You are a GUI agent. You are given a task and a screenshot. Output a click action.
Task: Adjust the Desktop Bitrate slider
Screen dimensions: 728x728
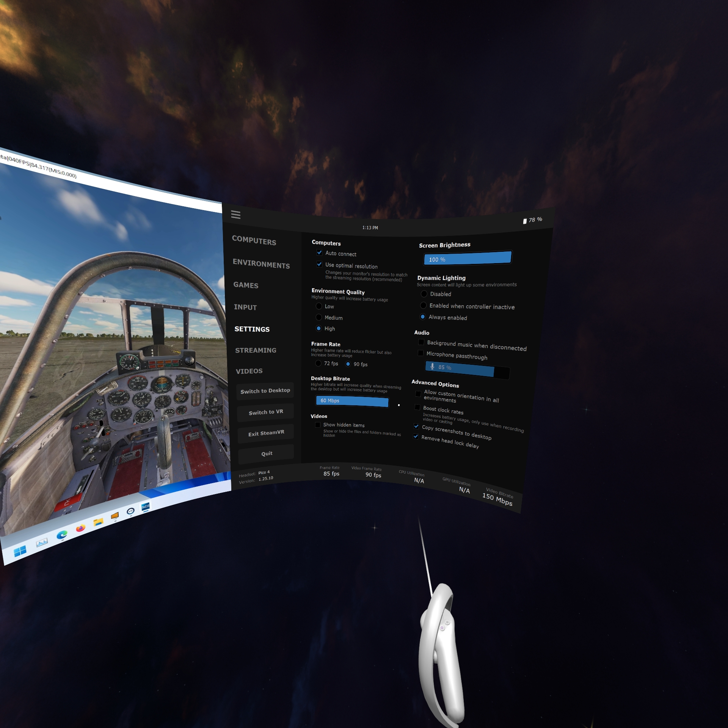pos(352,402)
